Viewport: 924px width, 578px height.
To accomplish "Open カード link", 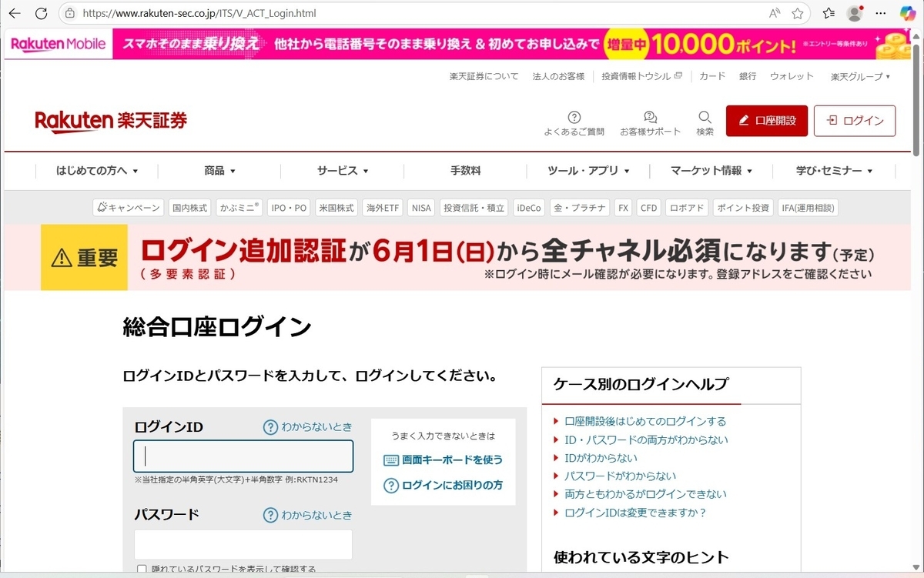I will 712,76.
